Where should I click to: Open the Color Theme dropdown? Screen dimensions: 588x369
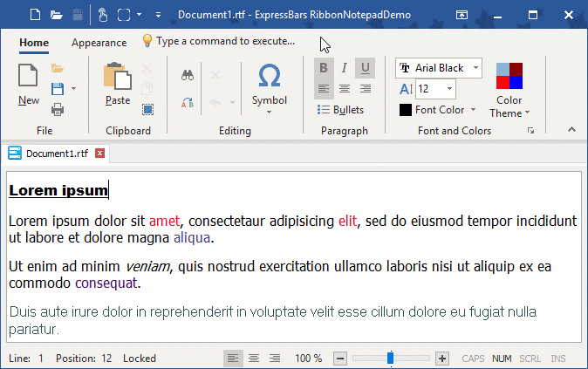509,90
